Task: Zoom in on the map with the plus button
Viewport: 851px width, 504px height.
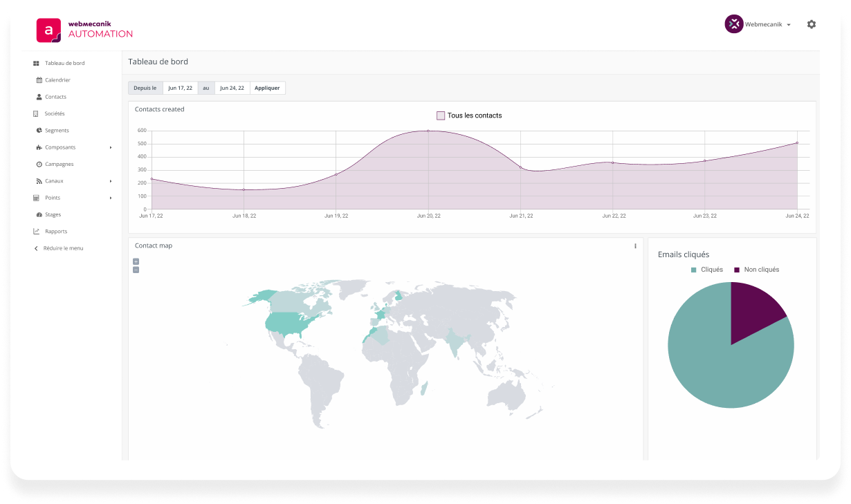Action: (x=136, y=261)
